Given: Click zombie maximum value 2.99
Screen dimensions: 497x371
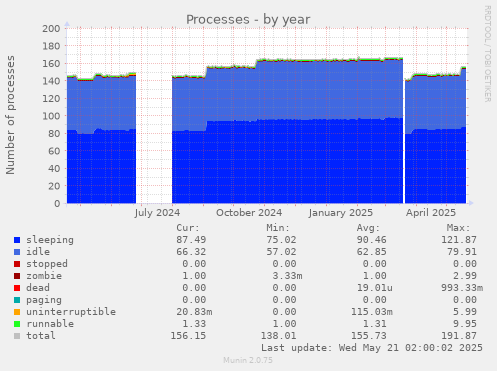Looking at the screenshot, I should 465,276.
